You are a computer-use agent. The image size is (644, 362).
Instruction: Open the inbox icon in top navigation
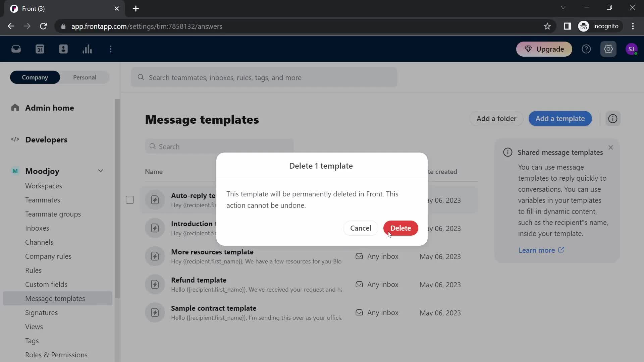point(16,49)
